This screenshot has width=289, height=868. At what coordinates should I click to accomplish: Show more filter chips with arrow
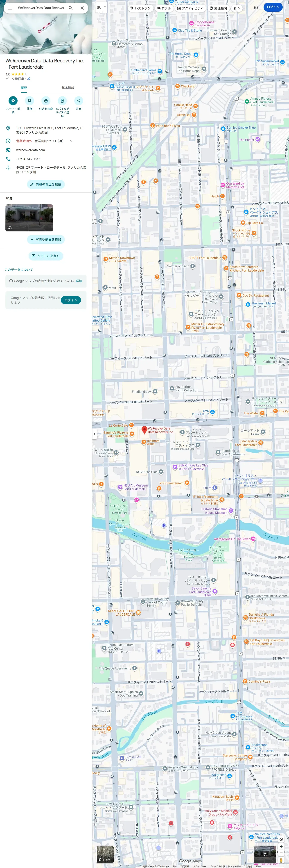[x=239, y=8]
